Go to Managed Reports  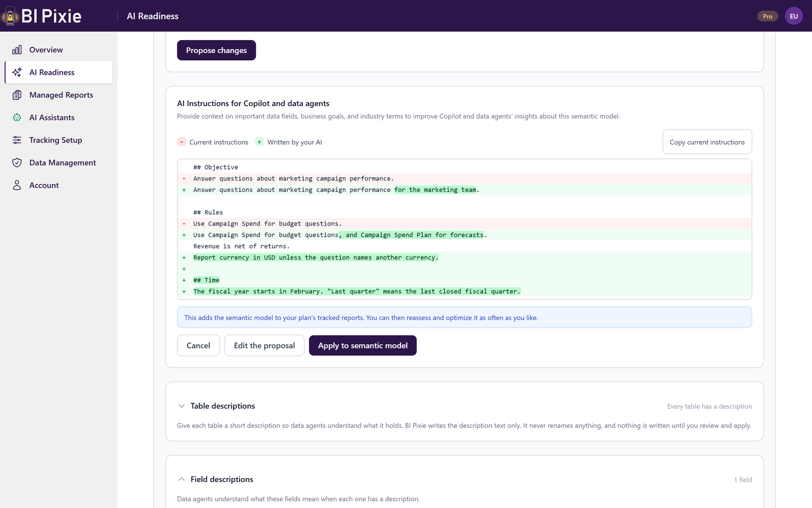point(58,95)
